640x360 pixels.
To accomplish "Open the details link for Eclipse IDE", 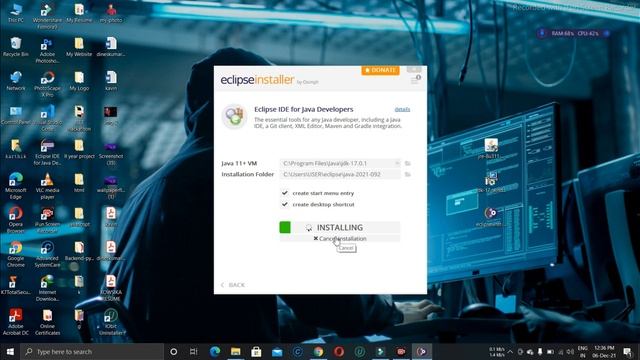I will pos(402,109).
